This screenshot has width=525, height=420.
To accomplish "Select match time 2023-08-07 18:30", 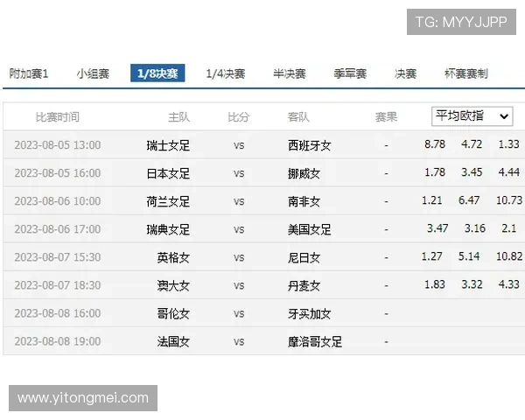I will [58, 285].
